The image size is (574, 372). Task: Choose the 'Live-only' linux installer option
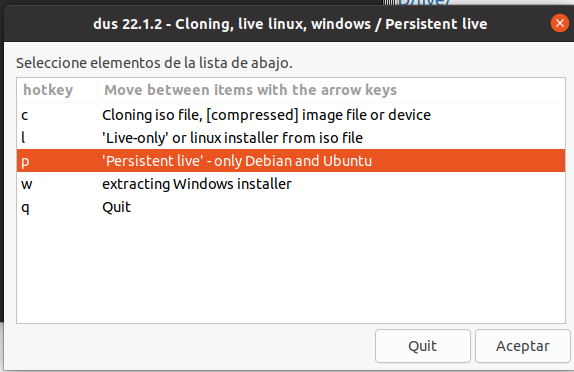click(291, 138)
